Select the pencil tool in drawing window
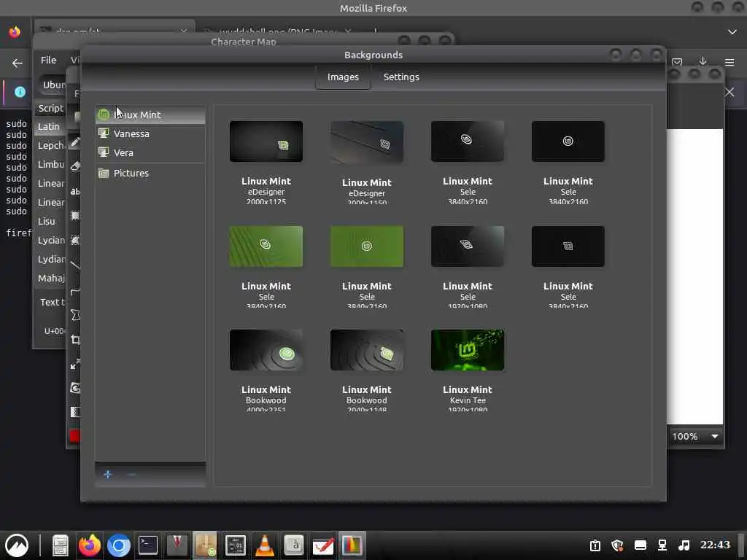 point(75,142)
